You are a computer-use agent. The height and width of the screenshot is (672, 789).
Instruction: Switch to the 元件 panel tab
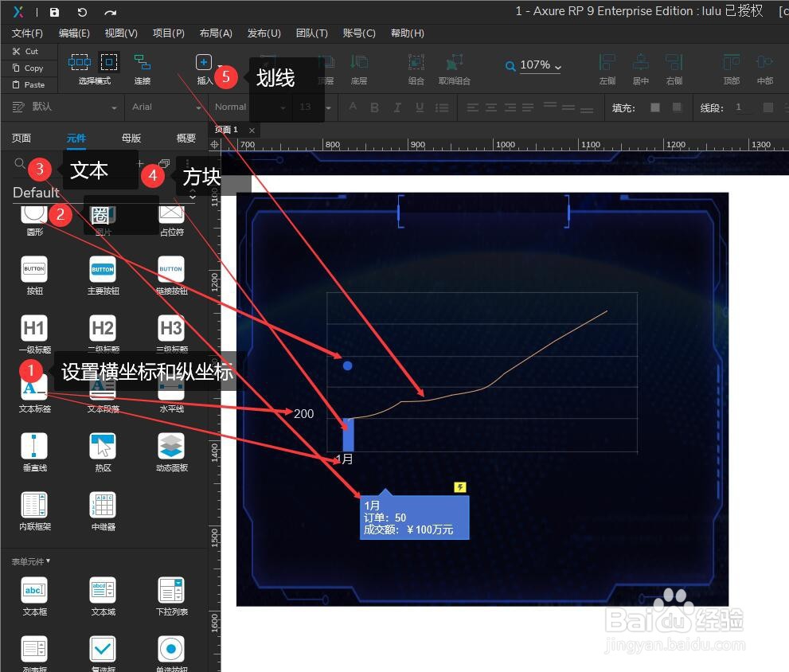point(76,138)
